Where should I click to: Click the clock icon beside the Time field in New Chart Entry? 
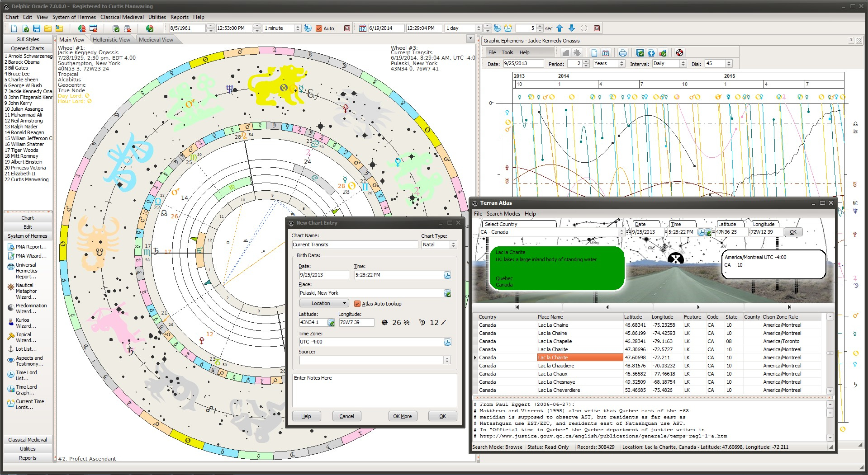tap(447, 275)
